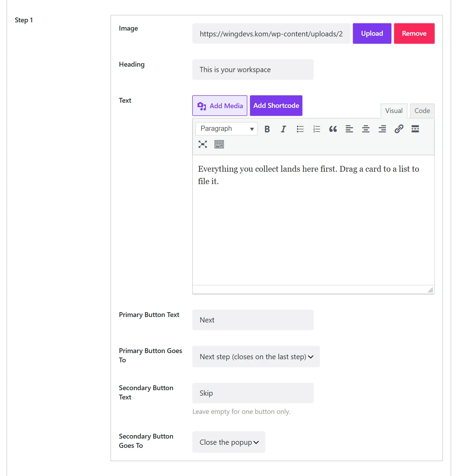Click the Add Media button
The height and width of the screenshot is (476, 458).
[220, 106]
